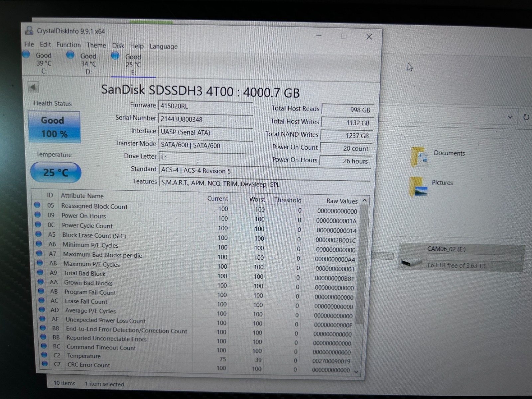Open the Theme menu
The height and width of the screenshot is (399, 532).
[96, 45]
